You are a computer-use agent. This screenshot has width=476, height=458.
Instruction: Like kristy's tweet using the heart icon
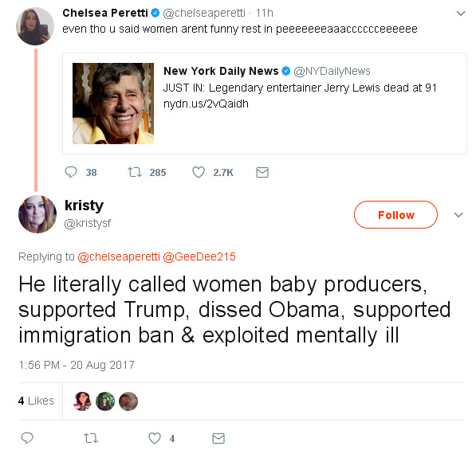[x=155, y=438]
